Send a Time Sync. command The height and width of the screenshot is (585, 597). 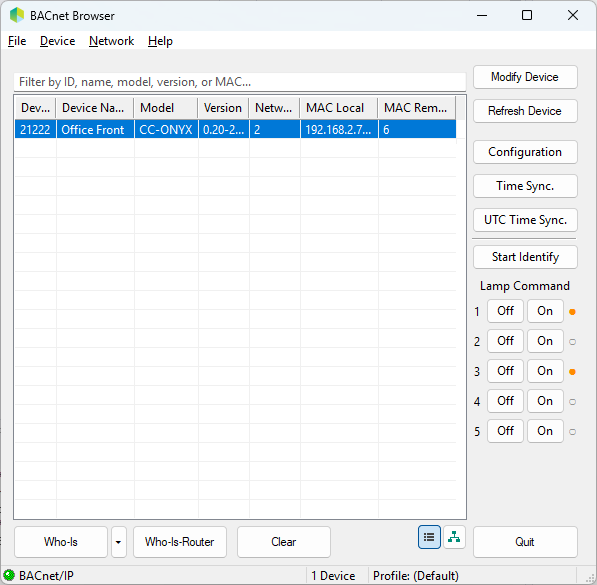(525, 186)
